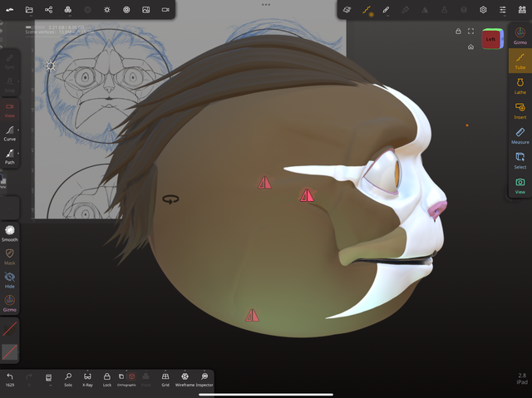The image size is (532, 398).
Task: Toggle X-Ray display
Action: click(x=87, y=379)
